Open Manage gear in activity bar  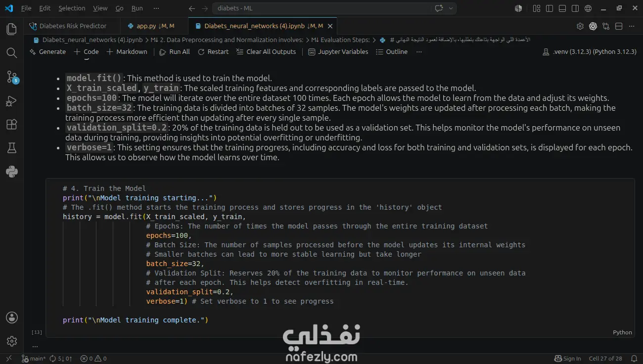[11, 341]
